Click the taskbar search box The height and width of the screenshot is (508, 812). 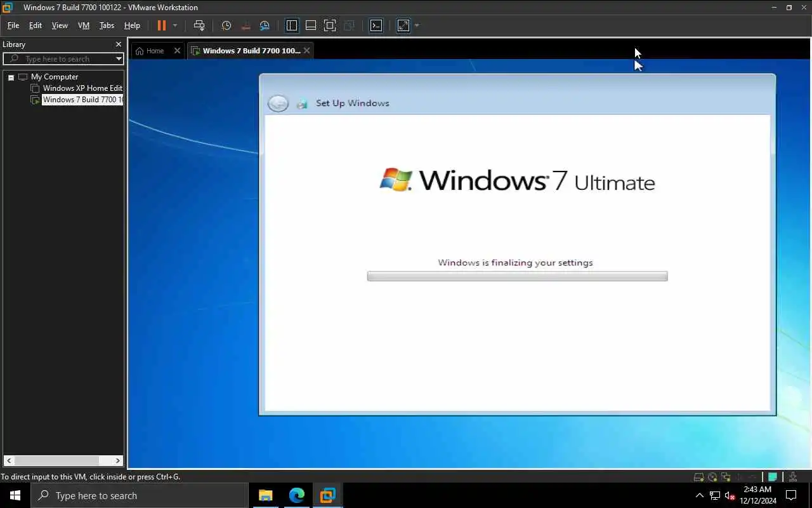[140, 495]
